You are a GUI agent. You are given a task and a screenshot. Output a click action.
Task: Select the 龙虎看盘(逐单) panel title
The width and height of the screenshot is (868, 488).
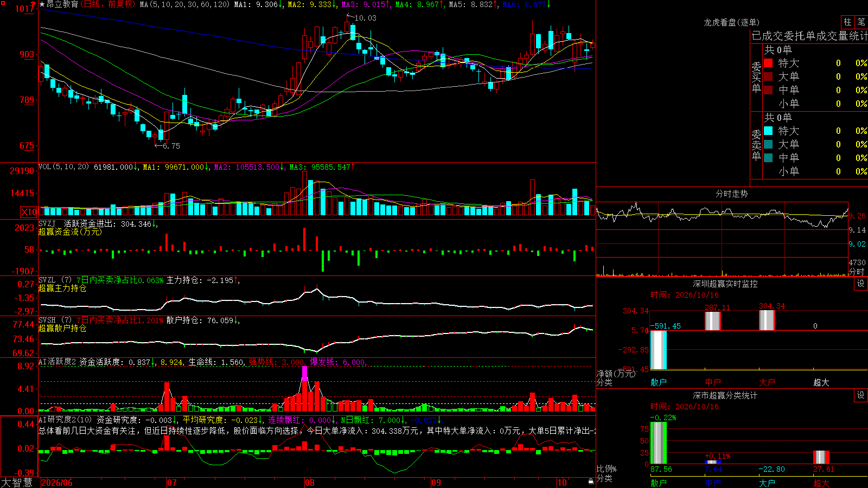point(731,22)
